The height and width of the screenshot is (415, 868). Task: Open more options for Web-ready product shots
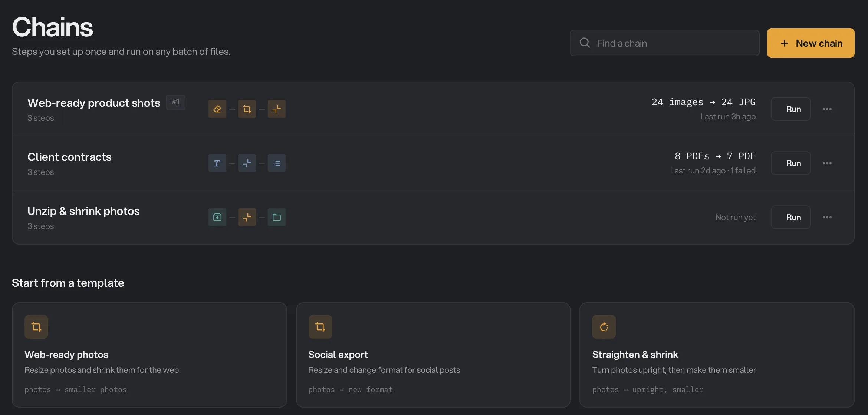(x=827, y=109)
